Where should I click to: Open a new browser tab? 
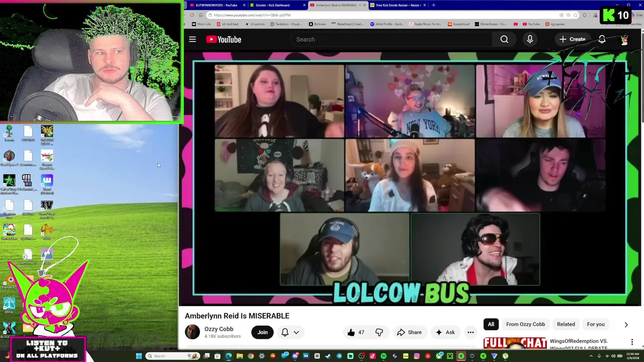tap(433, 5)
